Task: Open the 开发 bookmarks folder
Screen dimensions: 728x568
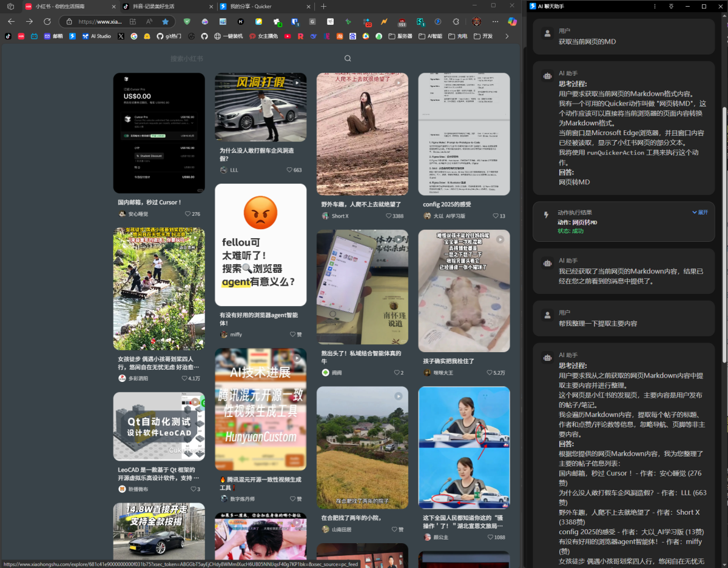Action: [x=484, y=36]
